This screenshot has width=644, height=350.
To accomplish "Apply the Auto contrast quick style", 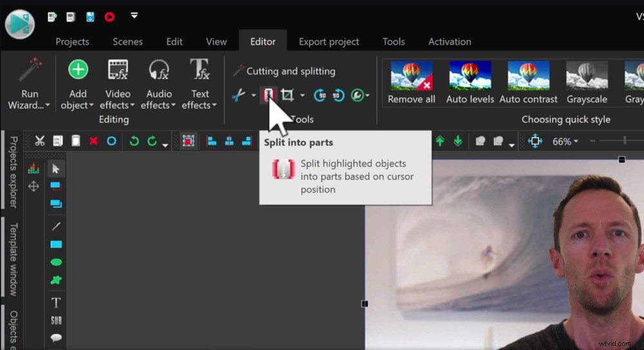I will click(529, 82).
